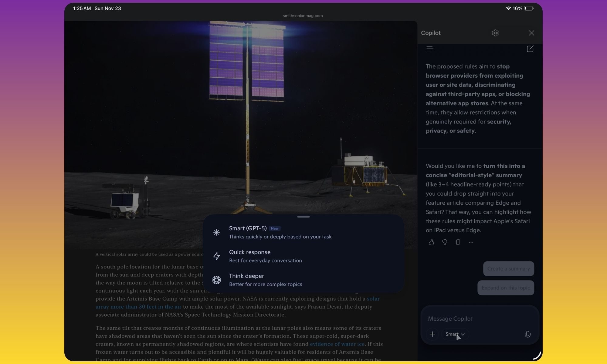
Task: Copy the Copilot response
Action: 458,242
